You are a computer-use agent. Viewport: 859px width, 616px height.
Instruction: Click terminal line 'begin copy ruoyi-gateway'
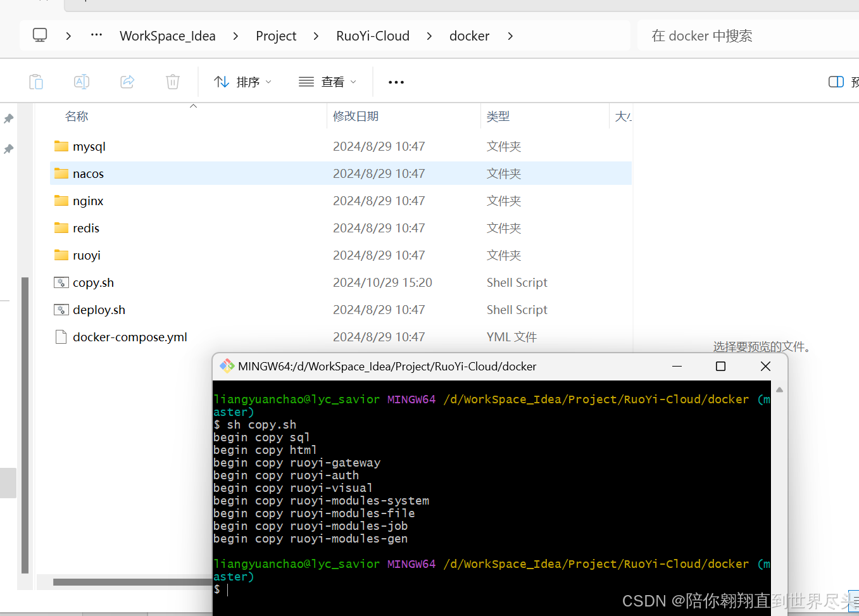(297, 463)
